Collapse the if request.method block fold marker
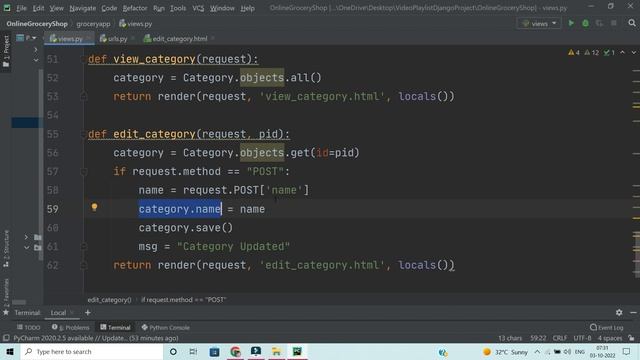This screenshot has height=360, width=640. click(x=84, y=171)
